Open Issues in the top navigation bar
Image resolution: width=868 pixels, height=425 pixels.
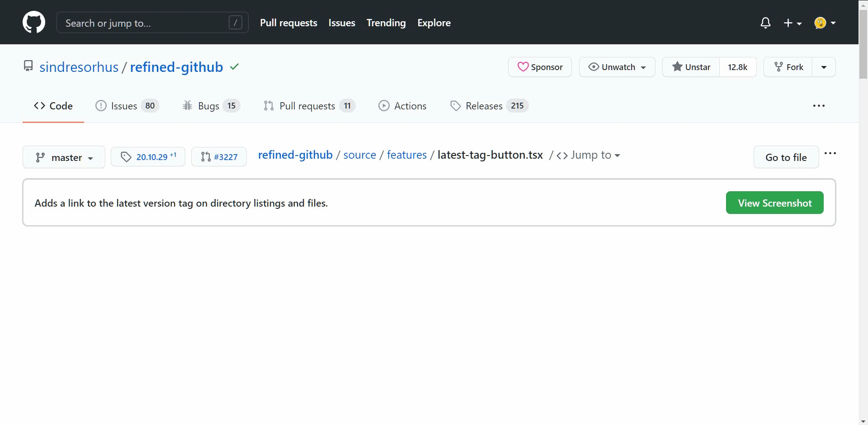click(x=342, y=23)
